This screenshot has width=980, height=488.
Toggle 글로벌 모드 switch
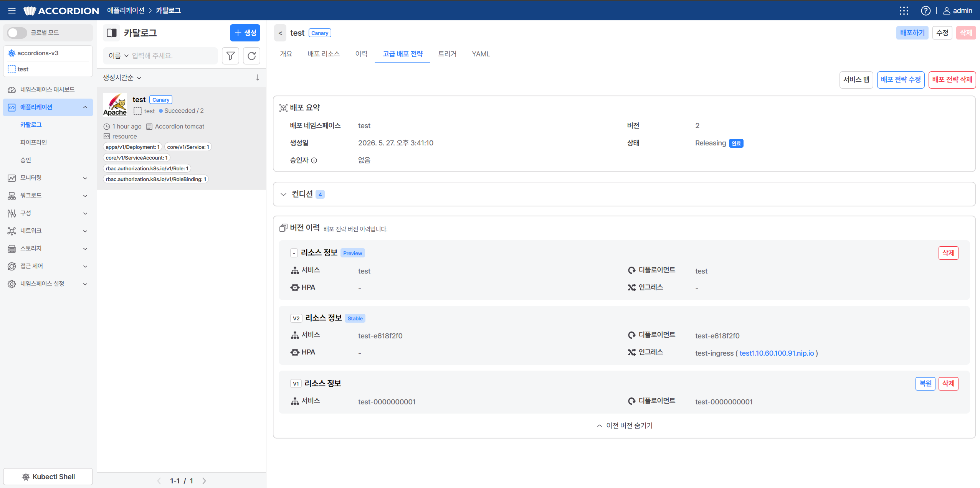click(x=17, y=33)
